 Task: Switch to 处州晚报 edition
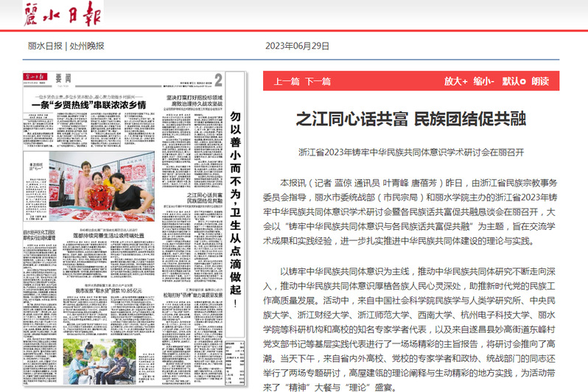coord(87,46)
